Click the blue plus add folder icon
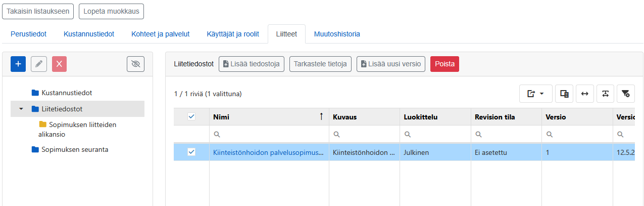The height and width of the screenshot is (206, 644). 18,64
